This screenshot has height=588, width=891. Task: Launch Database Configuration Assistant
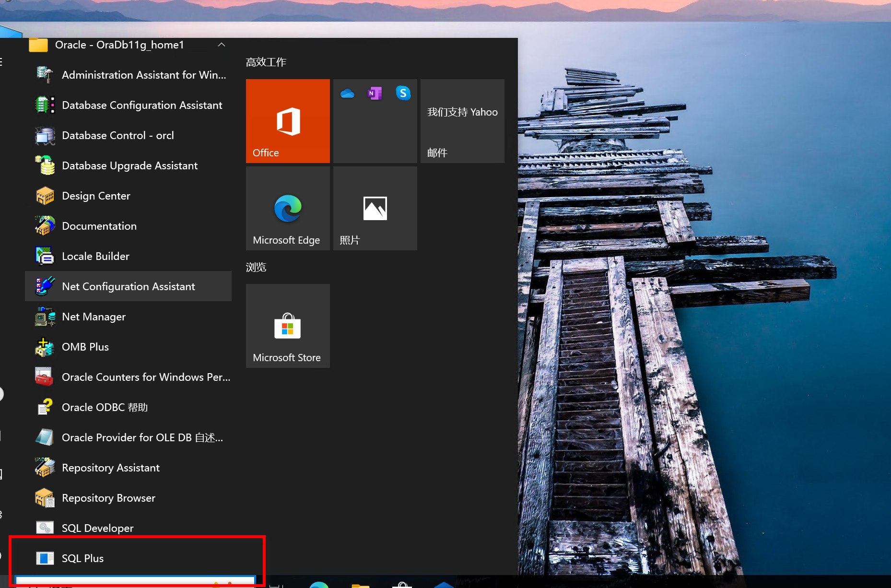coord(141,106)
